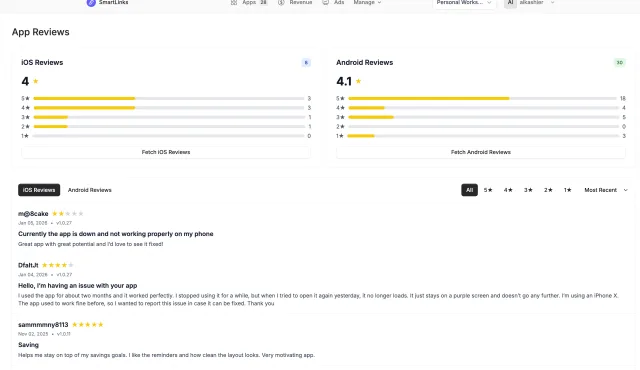
Task: Click the Android 3-star rating bar
Action: tap(483, 117)
